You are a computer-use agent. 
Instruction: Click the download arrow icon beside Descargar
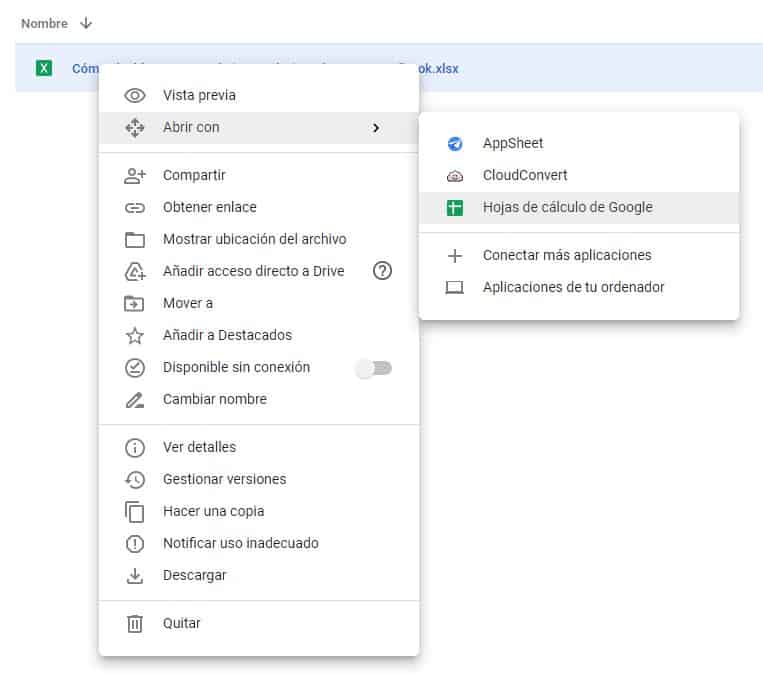(135, 576)
